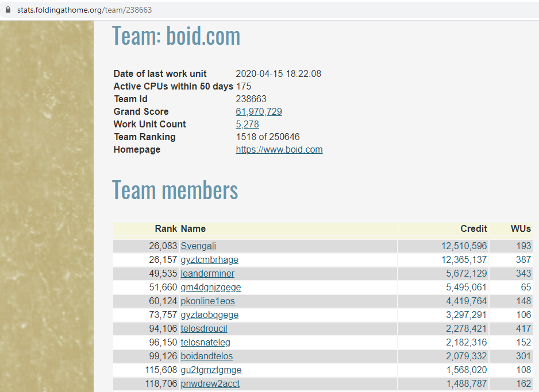
Task: Open team member Svengali
Action: tap(198, 246)
